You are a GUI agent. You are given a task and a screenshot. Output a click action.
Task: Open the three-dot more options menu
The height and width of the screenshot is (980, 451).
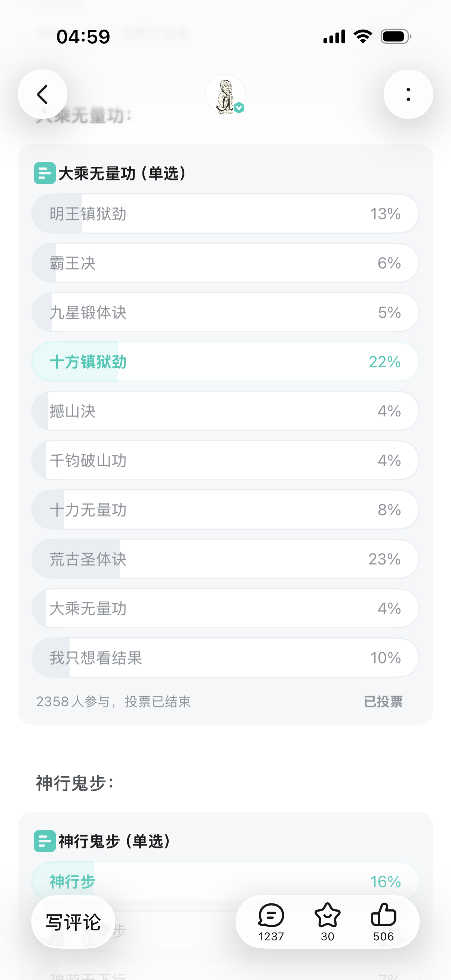tap(408, 94)
